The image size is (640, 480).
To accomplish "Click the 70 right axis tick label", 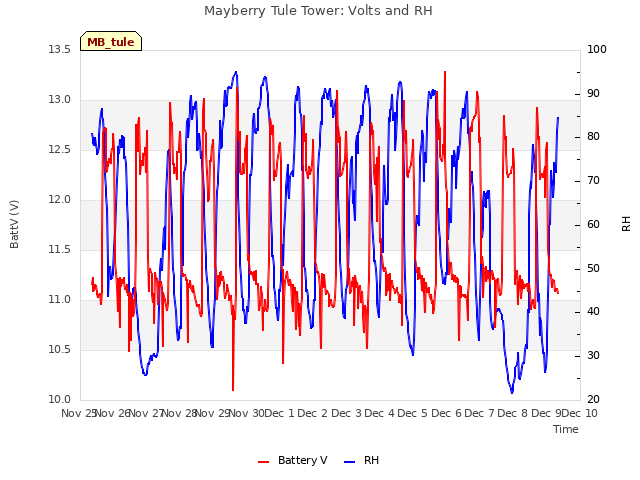I will [x=593, y=181].
